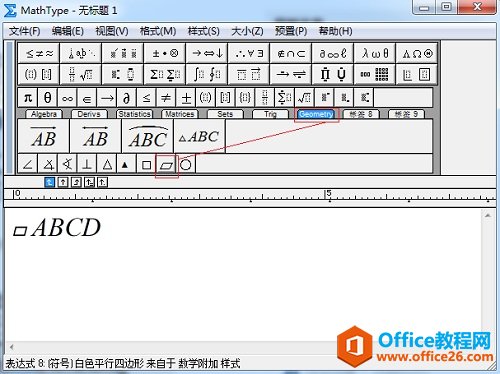The width and height of the screenshot is (500, 374).
Task: Click the vertical scrollbar up arrow
Action: click(488, 216)
